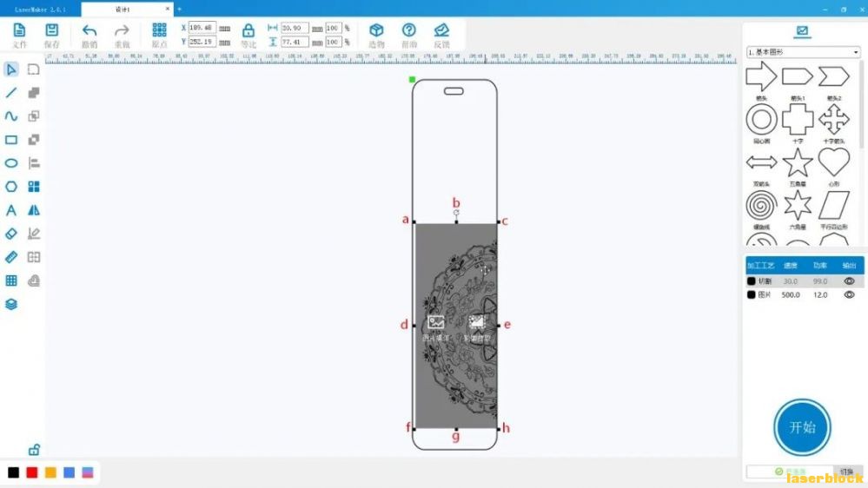Screen dimensions: 868x488
Task: Switch to the image library panel tab
Action: (x=802, y=31)
